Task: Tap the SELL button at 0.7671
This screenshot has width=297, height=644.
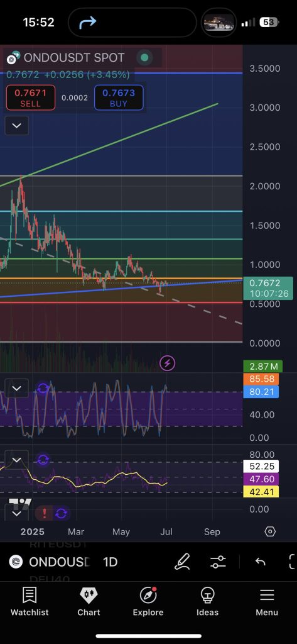Action: pos(31,97)
